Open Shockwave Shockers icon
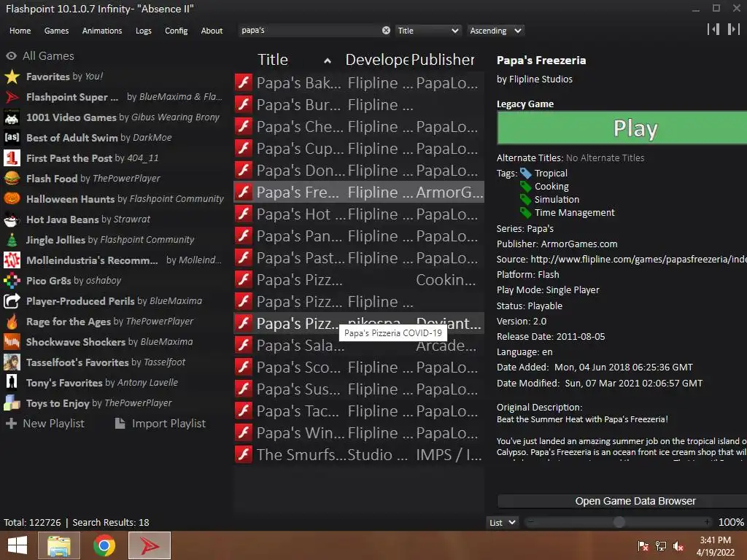Image resolution: width=747 pixels, height=560 pixels. coord(12,342)
